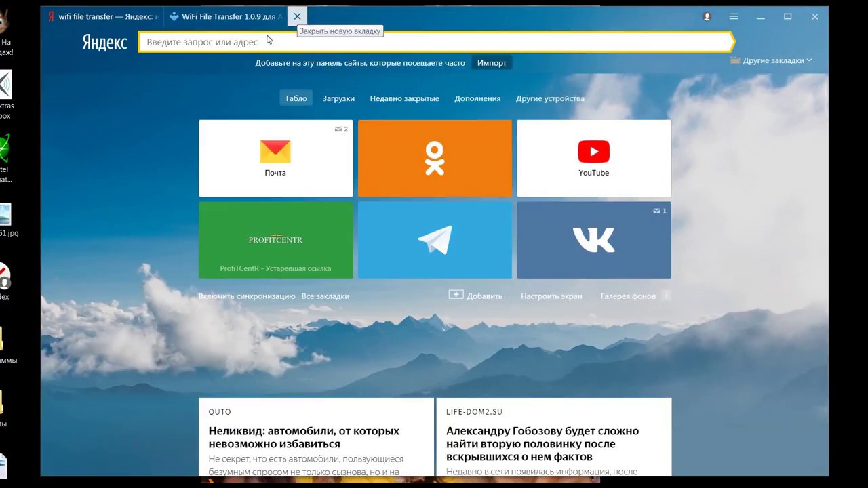868x488 pixels.
Task: Close the new tab with the X
Action: tap(297, 16)
